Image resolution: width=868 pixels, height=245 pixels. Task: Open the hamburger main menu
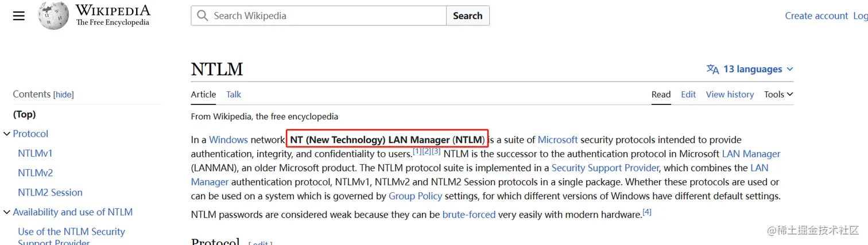point(19,16)
